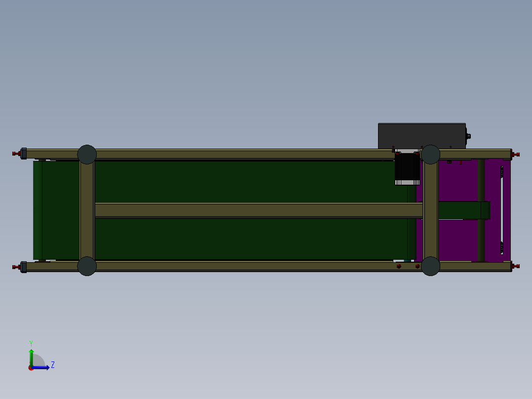The height and width of the screenshot is (399, 532).
Task: Select the center longitudinal frame beam
Action: pyautogui.click(x=259, y=210)
